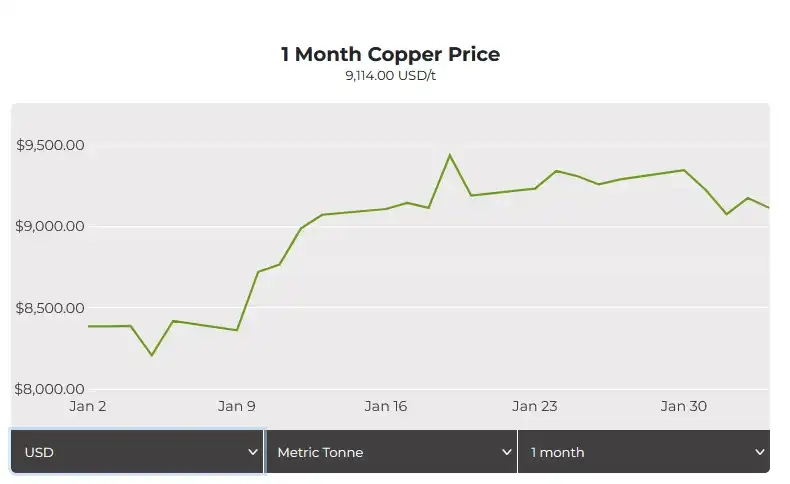Open the Metric Tonne unit dropdown
This screenshot has width=790, height=484.
[x=391, y=452]
